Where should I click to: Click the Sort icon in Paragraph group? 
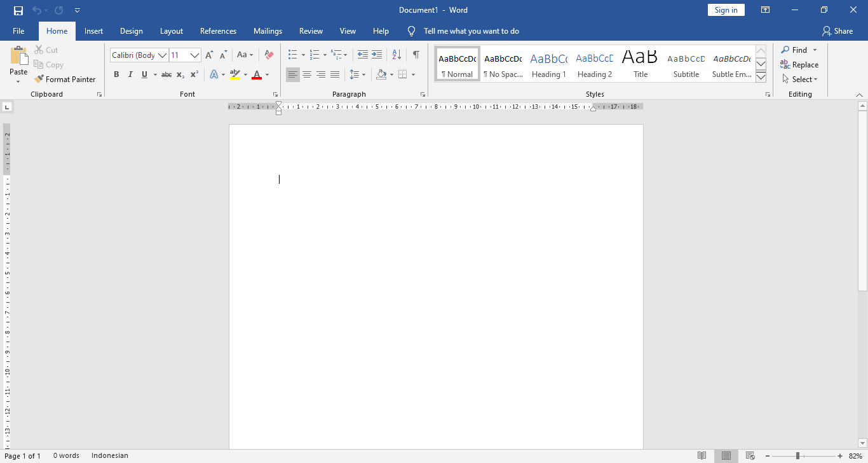[396, 55]
